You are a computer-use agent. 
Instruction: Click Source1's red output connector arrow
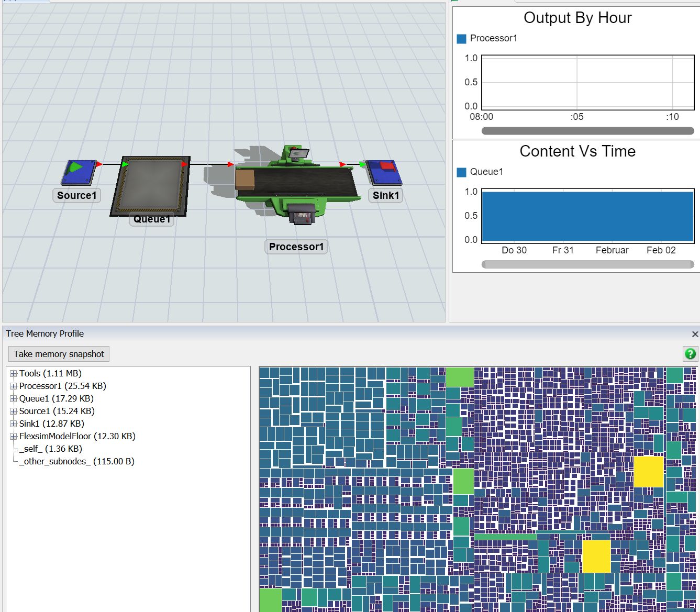pos(99,164)
